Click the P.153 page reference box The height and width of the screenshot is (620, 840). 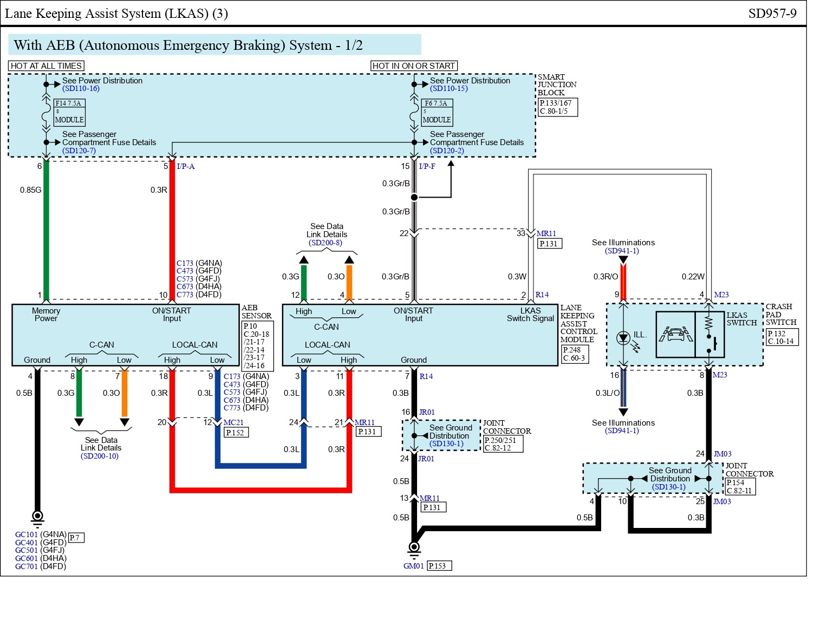(439, 566)
